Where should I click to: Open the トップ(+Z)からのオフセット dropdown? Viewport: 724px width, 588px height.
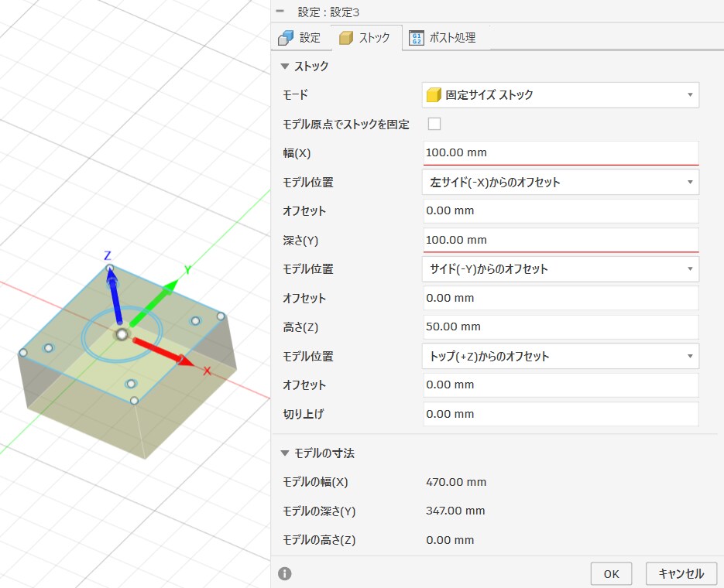pyautogui.click(x=560, y=356)
